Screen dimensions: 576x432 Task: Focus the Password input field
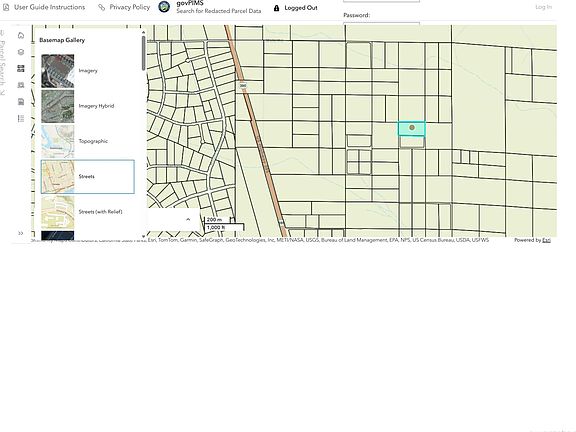(x=381, y=24)
